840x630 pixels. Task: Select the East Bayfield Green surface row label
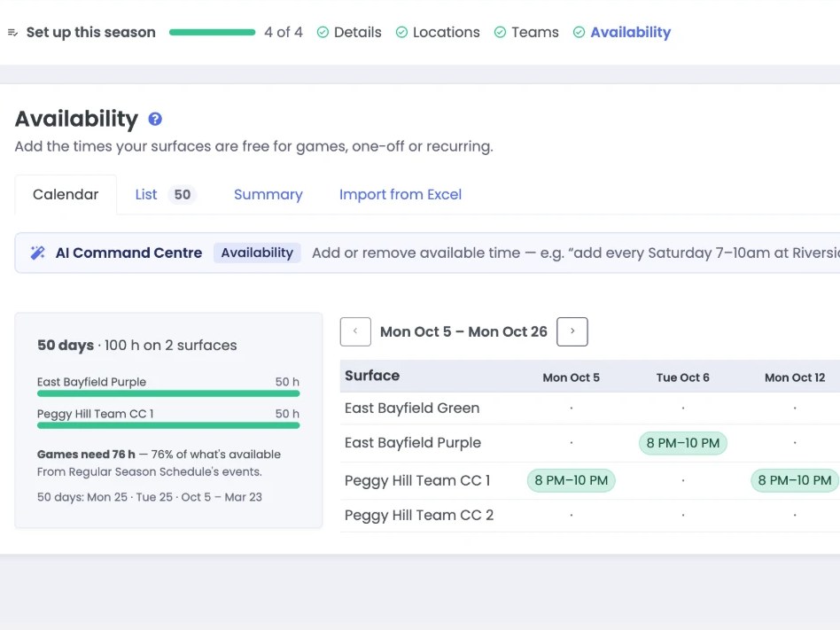pyautogui.click(x=412, y=408)
